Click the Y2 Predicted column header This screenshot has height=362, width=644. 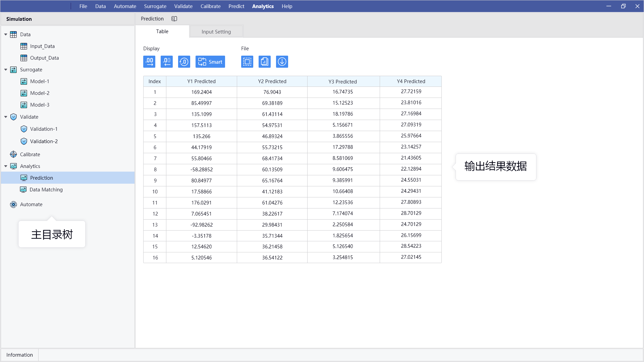tap(272, 81)
